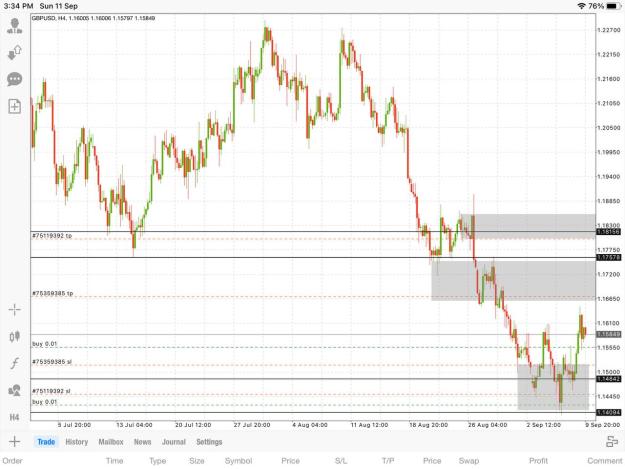Select the #75119392 tp line label

click(x=52, y=236)
